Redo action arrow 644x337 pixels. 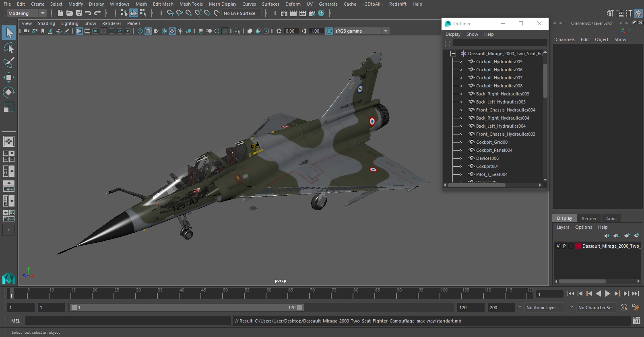pos(97,13)
